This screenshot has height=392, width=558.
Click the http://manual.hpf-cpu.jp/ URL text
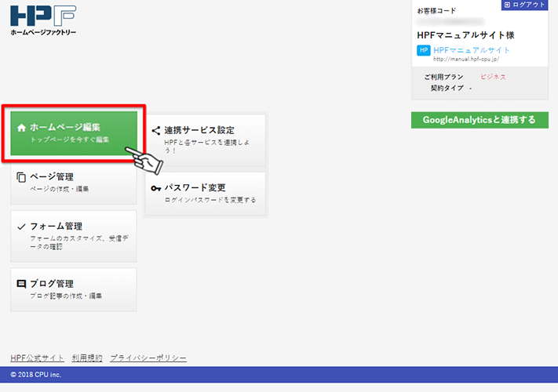pos(466,59)
